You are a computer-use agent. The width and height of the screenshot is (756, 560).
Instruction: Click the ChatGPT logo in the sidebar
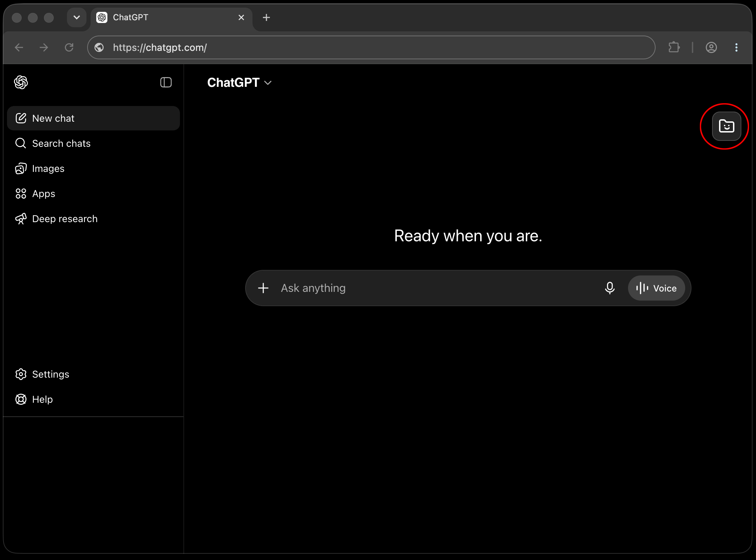pyautogui.click(x=21, y=82)
